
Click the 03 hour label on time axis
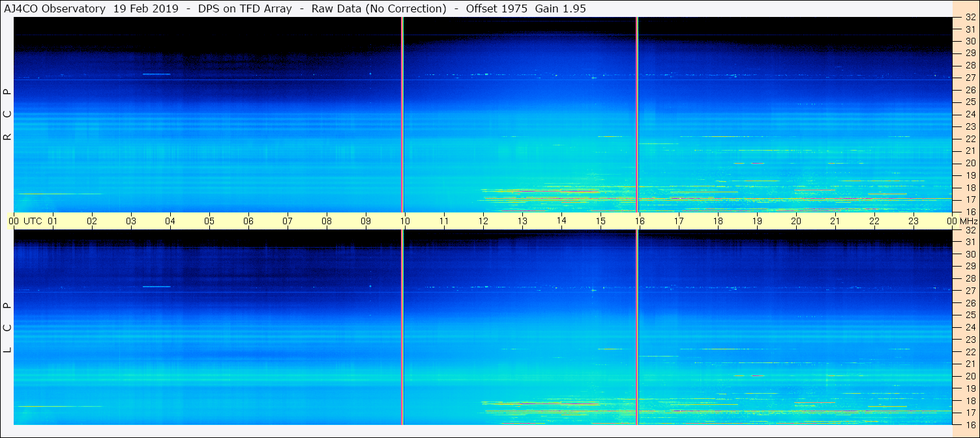click(131, 221)
